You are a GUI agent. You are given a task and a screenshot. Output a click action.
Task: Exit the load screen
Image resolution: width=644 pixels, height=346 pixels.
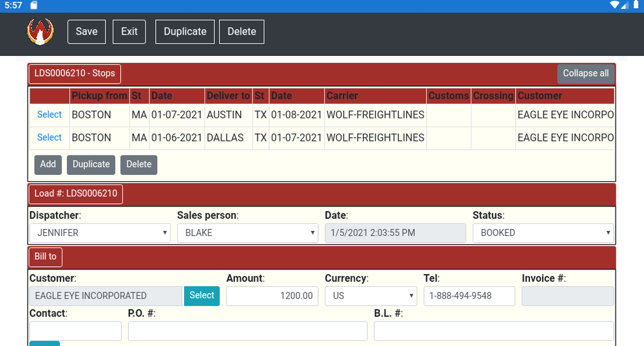(x=129, y=32)
